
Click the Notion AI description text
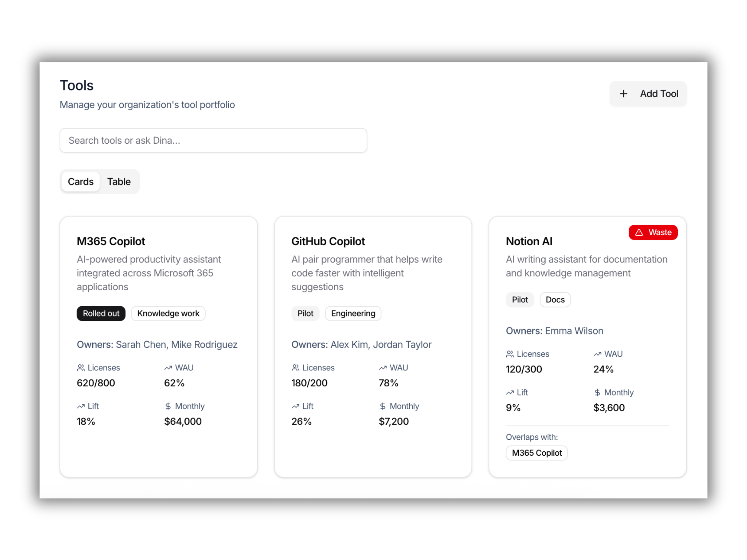(x=587, y=266)
